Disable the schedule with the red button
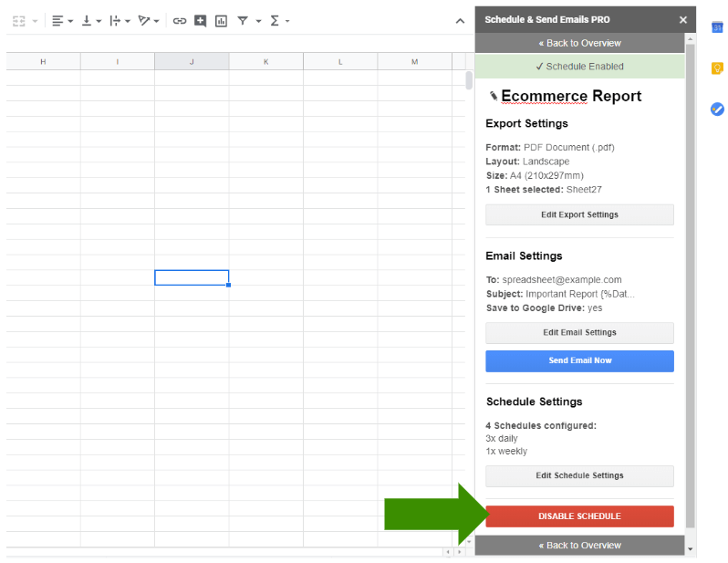The width and height of the screenshot is (728, 563). tap(579, 516)
